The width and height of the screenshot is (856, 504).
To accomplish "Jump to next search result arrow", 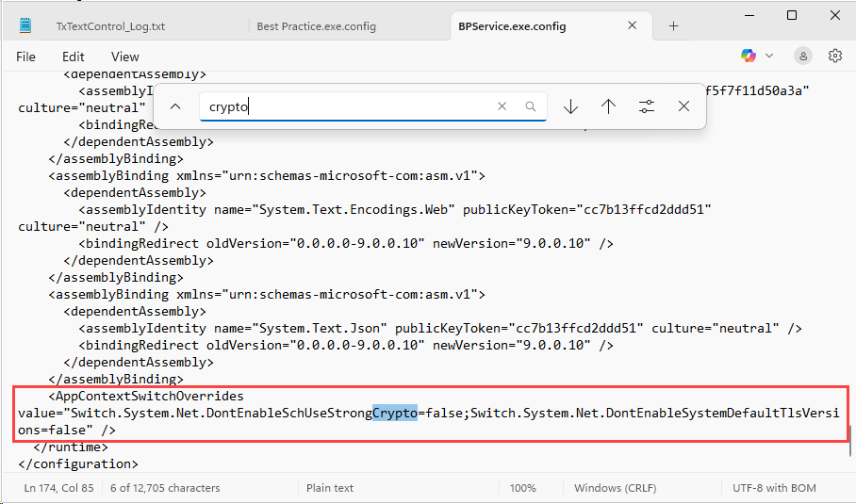I will [570, 107].
